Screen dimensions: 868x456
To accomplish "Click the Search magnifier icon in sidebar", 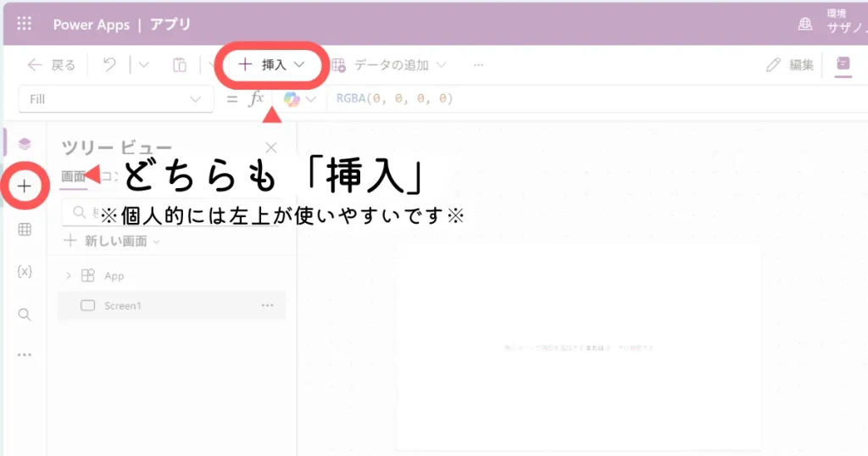I will point(25,314).
